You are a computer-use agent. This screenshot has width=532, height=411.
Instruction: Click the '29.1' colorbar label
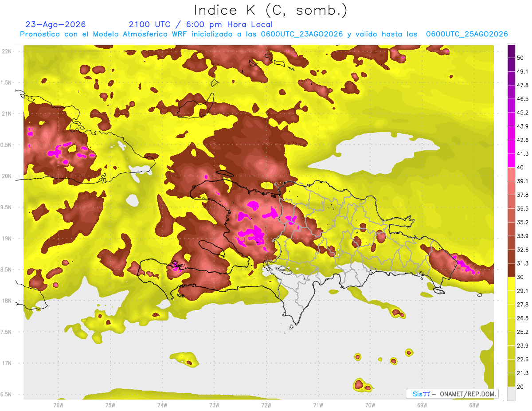pyautogui.click(x=523, y=291)
